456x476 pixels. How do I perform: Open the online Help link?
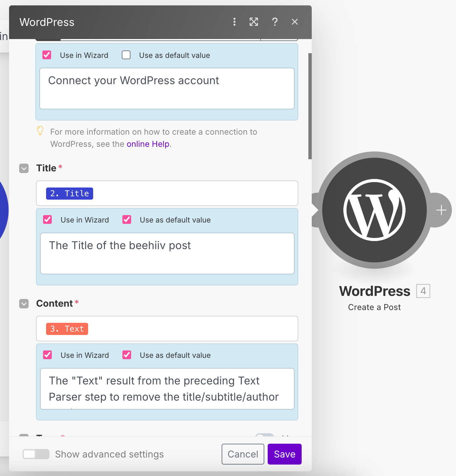148,144
